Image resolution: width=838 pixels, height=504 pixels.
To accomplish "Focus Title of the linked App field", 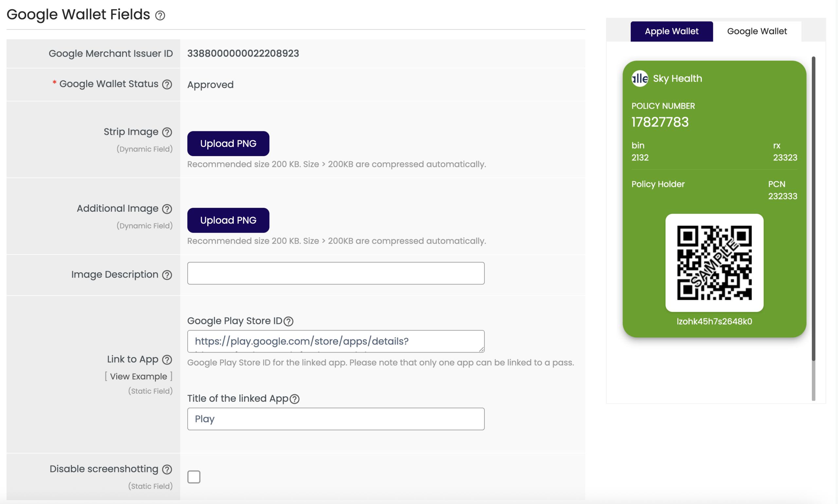I will point(336,419).
